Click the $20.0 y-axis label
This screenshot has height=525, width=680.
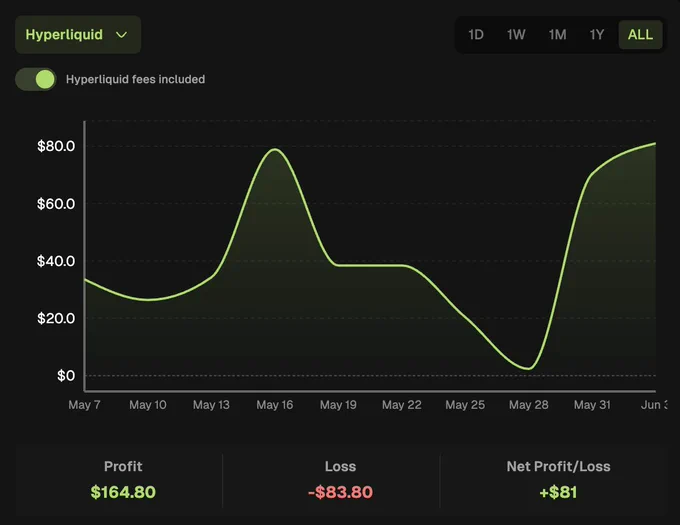point(56,318)
